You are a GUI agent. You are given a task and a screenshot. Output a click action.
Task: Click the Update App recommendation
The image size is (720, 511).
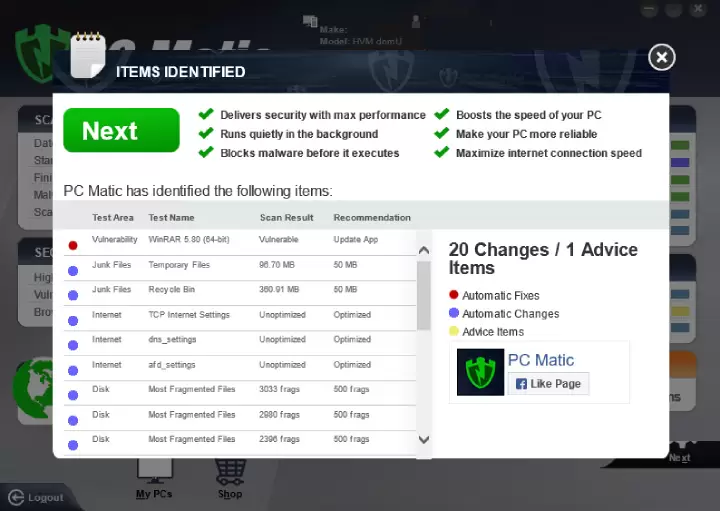(x=355, y=239)
